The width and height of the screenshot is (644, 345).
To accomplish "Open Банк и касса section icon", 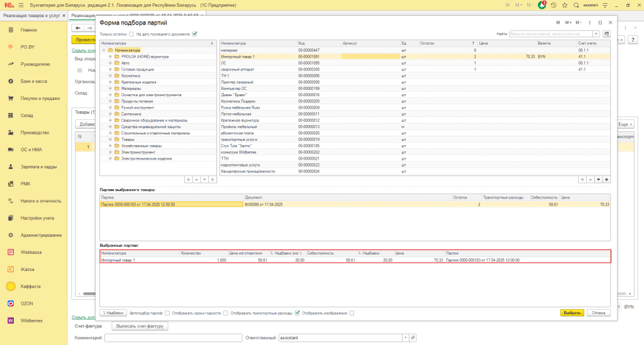I will coord(11,81).
